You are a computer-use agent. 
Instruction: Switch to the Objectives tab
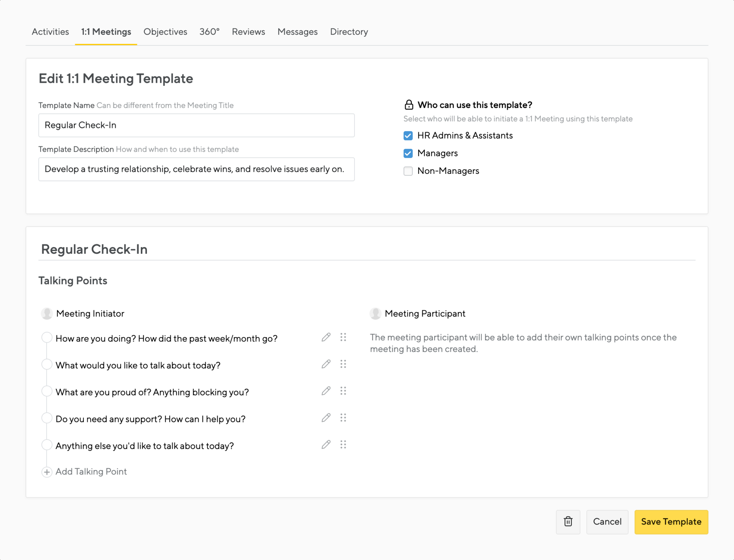click(x=165, y=32)
